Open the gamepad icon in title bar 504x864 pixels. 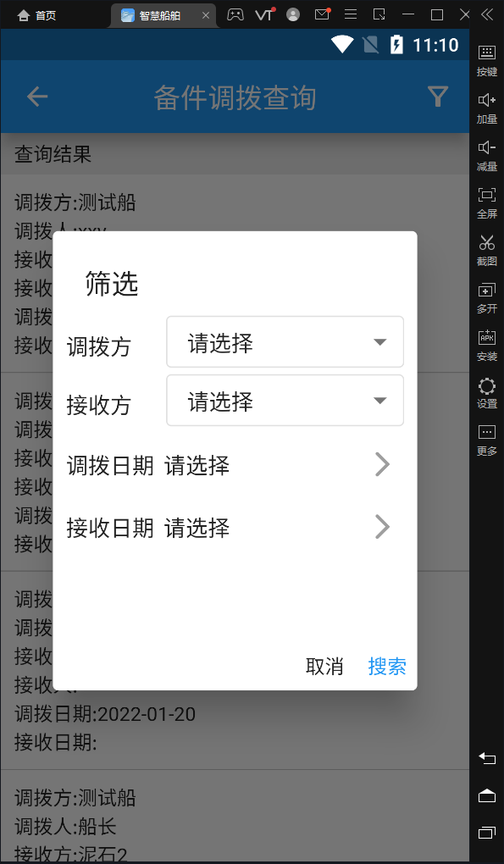click(x=235, y=15)
